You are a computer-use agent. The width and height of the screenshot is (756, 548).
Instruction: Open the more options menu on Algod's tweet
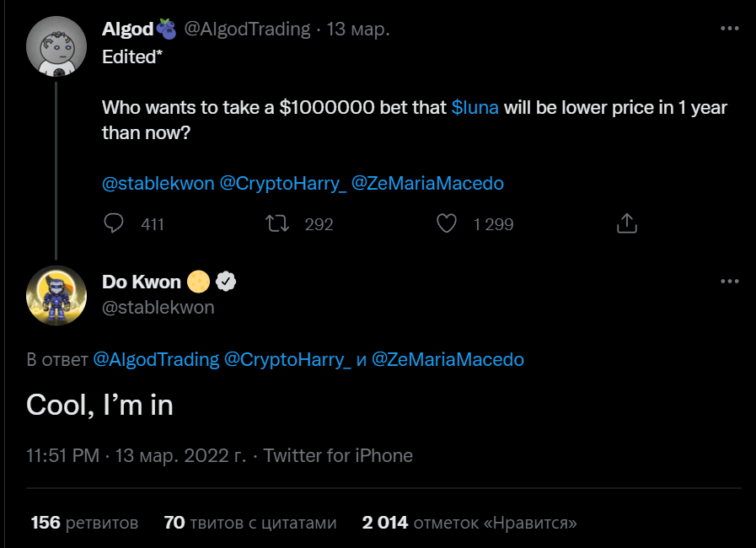point(728,28)
